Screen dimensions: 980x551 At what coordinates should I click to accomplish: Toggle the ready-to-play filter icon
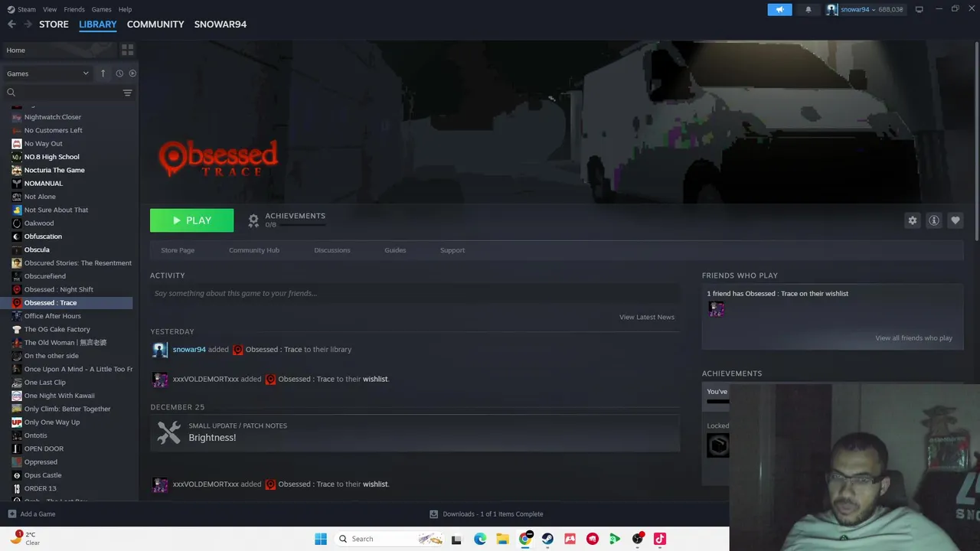132,73
